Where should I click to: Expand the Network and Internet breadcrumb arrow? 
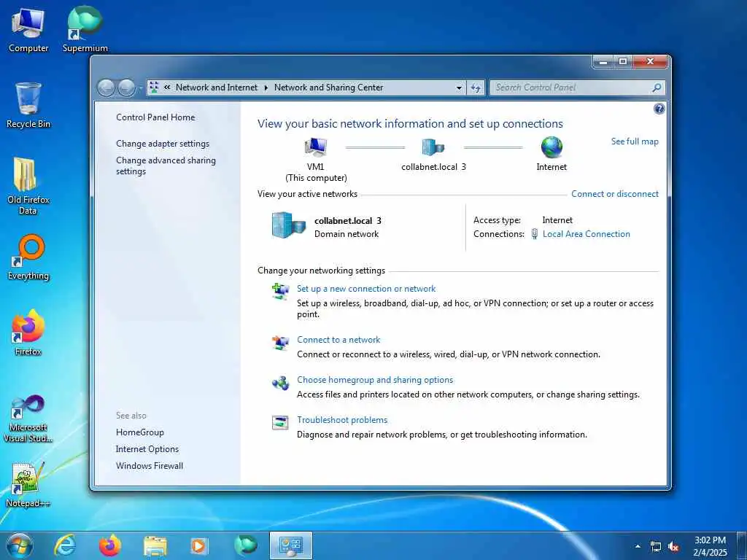(266, 87)
